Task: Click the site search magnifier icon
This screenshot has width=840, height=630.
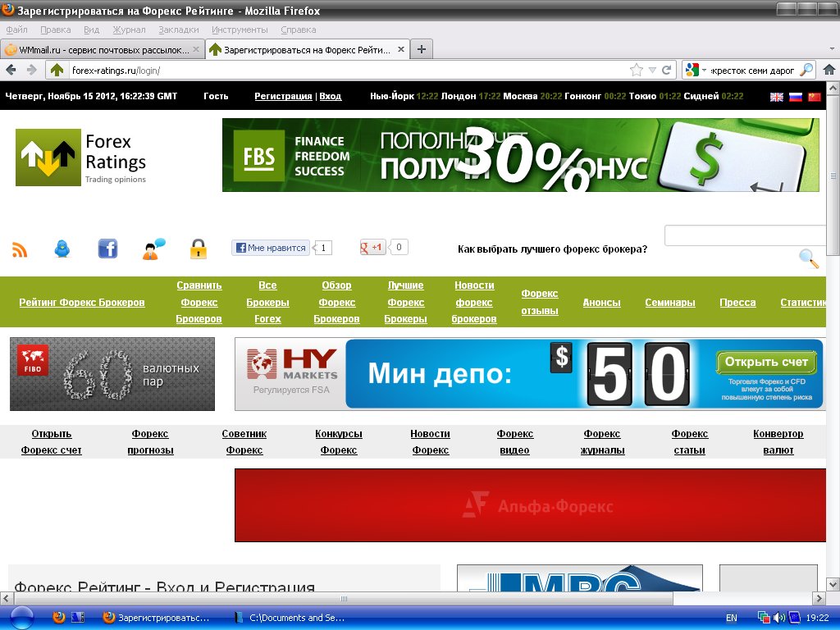Action: tap(809, 258)
